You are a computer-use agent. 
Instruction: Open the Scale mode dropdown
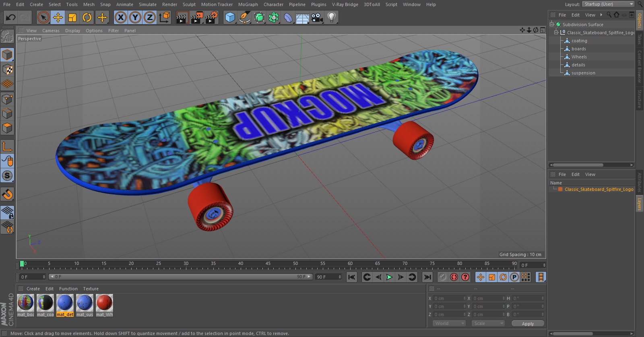click(488, 323)
